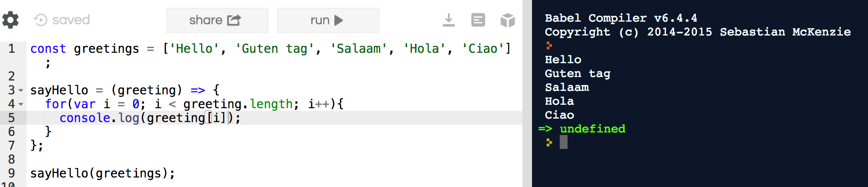The height and width of the screenshot is (187, 868).
Task: Click the download icon
Action: pos(449,20)
